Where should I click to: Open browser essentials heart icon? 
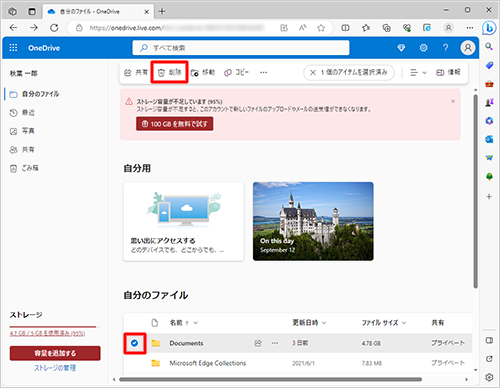pyautogui.click(x=407, y=28)
